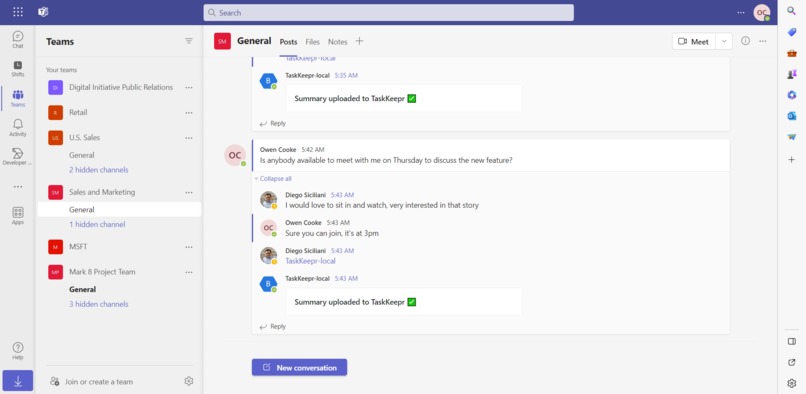This screenshot has width=806, height=394.
Task: Open more options for Mark 8 Project Team
Action: pos(189,272)
